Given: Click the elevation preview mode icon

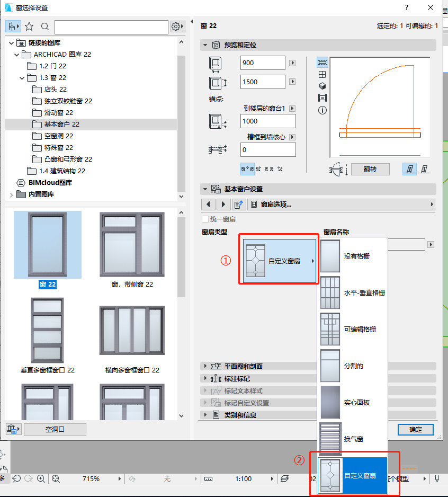Looking at the screenshot, I should [x=322, y=98].
